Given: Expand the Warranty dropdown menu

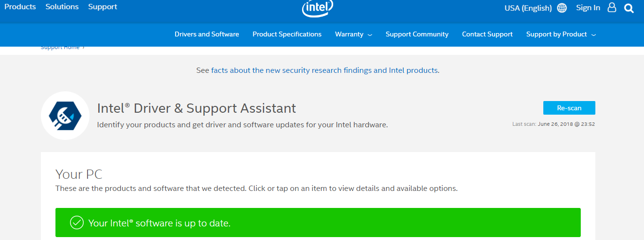Looking at the screenshot, I should coord(354,34).
